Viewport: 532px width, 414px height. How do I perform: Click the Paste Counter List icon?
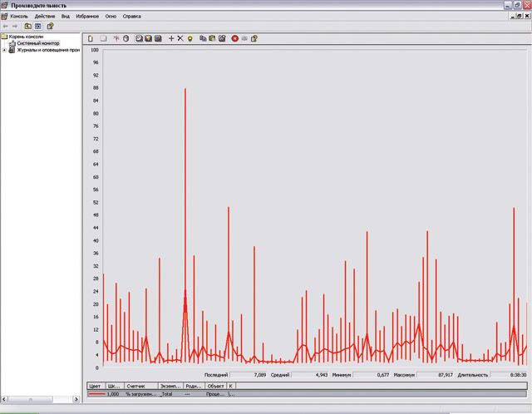[x=213, y=39]
